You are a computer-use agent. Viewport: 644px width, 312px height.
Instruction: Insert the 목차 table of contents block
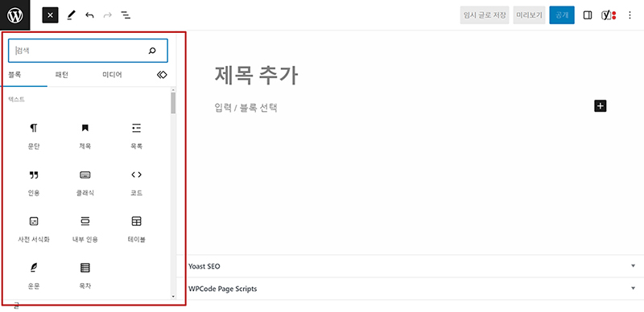85,277
